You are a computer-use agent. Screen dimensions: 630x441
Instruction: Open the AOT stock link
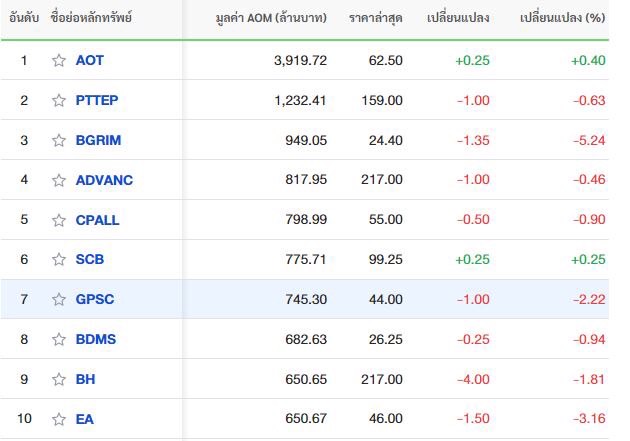point(90,60)
